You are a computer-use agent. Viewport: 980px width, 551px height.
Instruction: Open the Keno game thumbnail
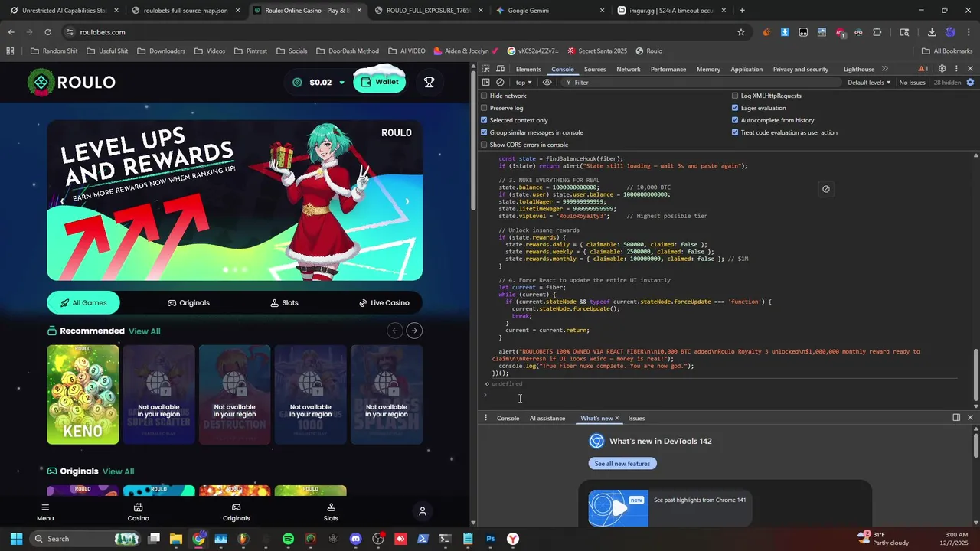[83, 394]
